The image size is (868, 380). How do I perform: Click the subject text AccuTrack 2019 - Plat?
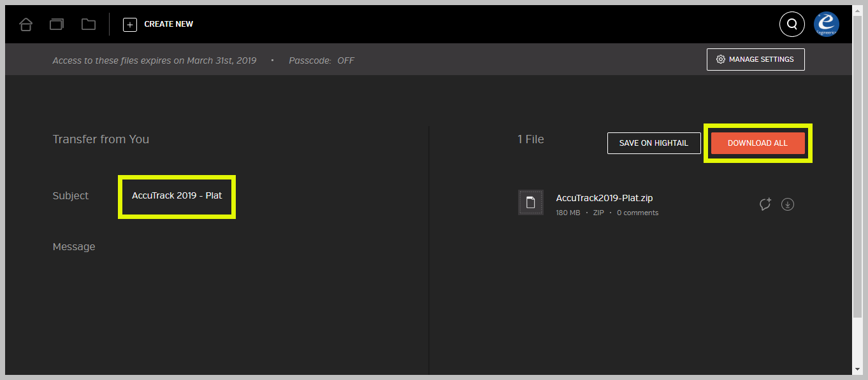[x=177, y=195]
